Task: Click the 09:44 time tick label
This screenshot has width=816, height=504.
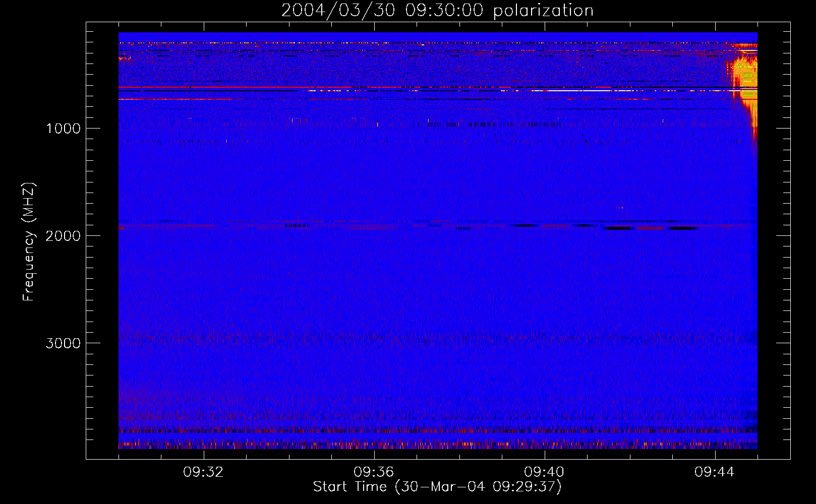Action: tap(715, 472)
